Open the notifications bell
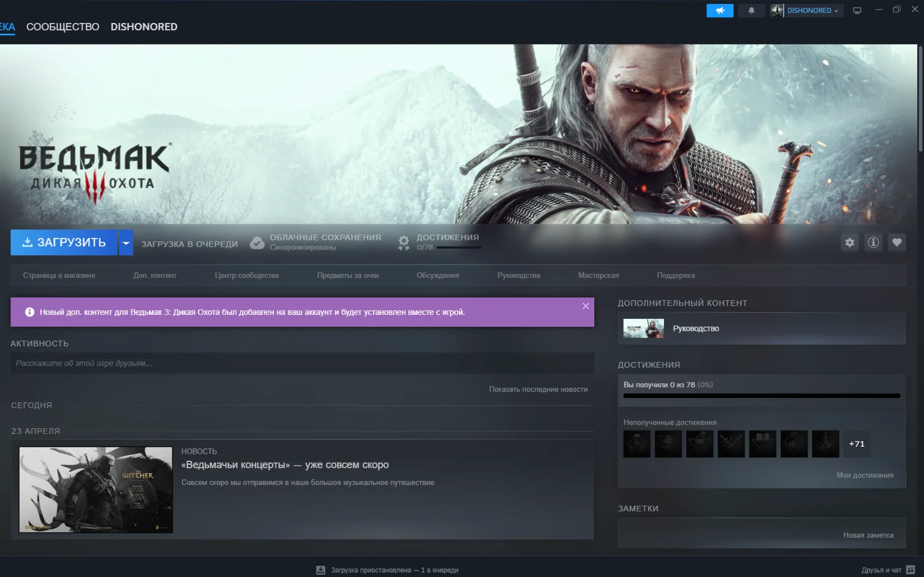 click(x=751, y=11)
